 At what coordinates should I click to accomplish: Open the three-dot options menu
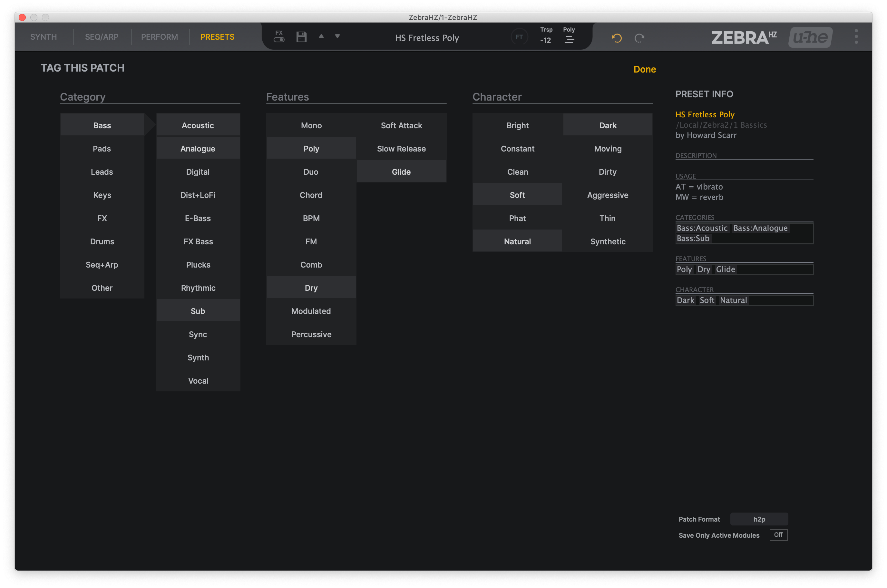point(856,37)
